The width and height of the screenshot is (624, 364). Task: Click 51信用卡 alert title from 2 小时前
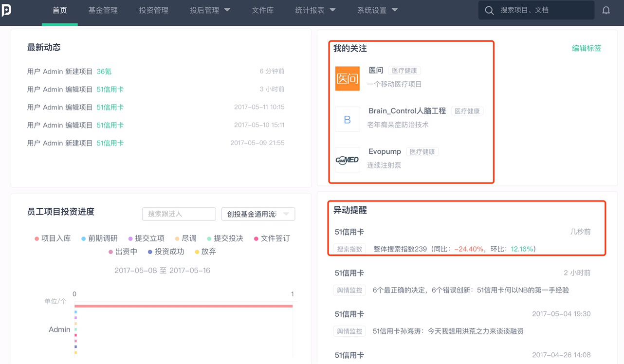349,273
